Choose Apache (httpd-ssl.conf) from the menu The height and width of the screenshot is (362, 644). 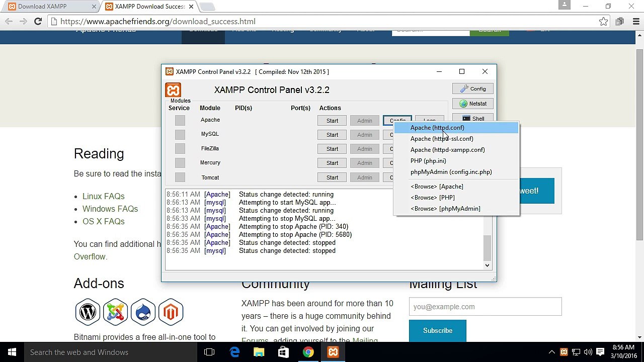456,139
